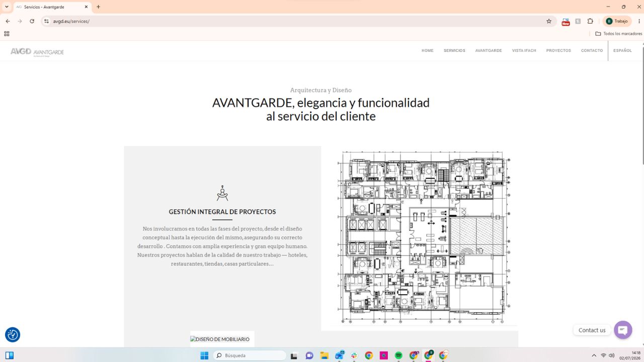Reload the avgd.eu page

tap(32, 21)
